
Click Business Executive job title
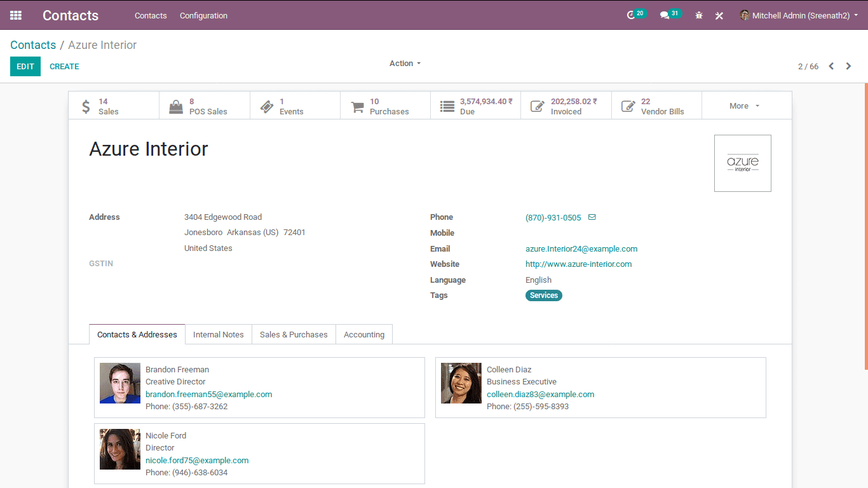point(522,382)
